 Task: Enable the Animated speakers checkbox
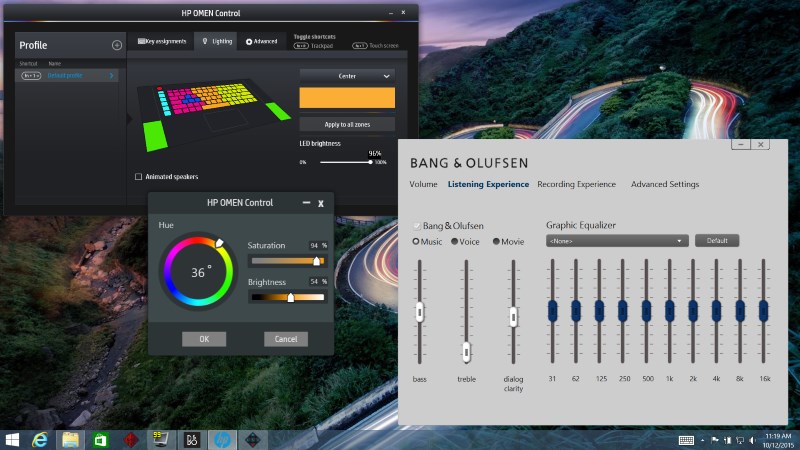[138, 177]
